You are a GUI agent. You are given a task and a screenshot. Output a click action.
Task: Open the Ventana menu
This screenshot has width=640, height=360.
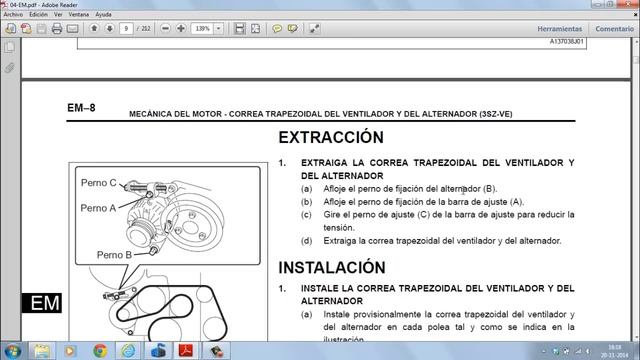(x=78, y=15)
